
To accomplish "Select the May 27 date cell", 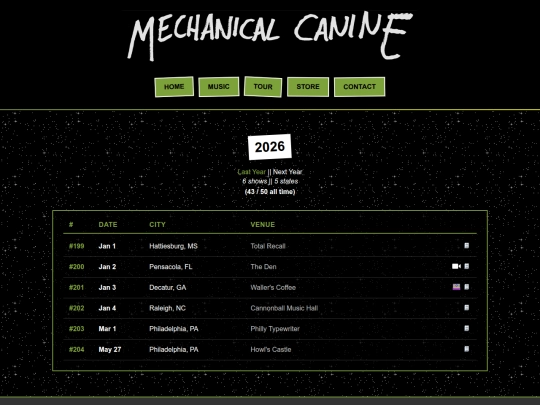I will [x=110, y=349].
